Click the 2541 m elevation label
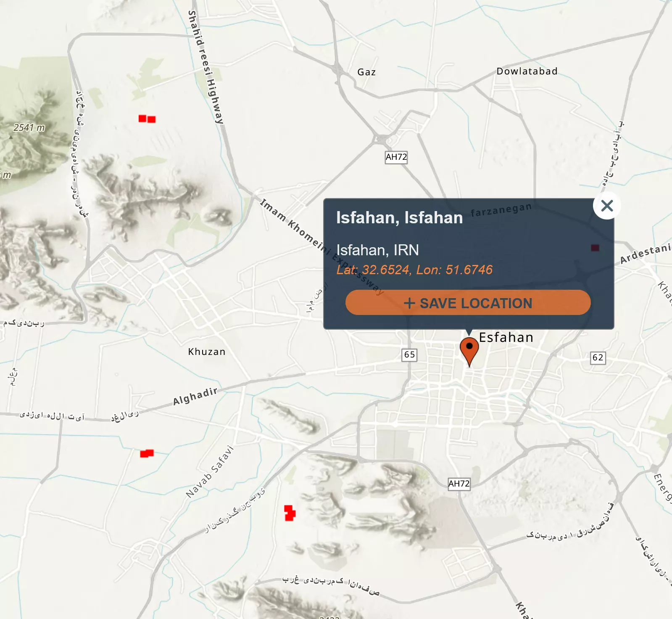Viewport: 672px width, 619px height. point(29,127)
